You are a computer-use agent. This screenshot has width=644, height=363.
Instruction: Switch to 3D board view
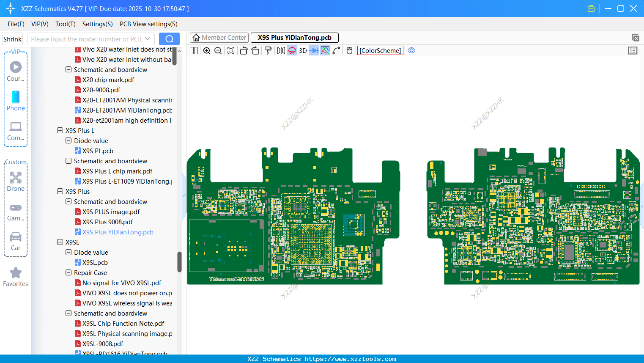[x=303, y=51]
